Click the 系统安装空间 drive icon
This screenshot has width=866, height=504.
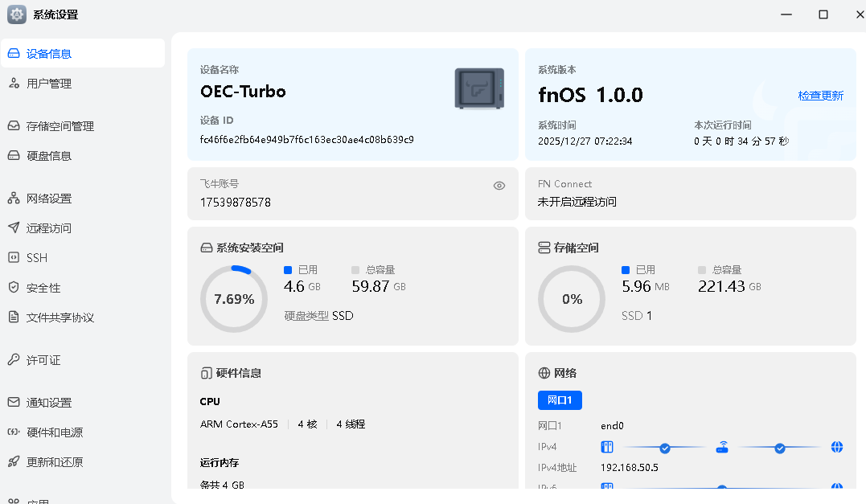207,248
